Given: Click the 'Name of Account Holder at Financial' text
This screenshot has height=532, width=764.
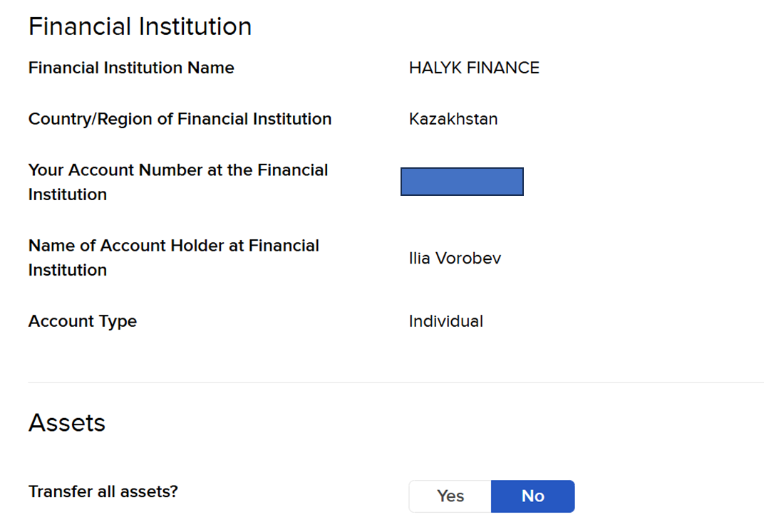Looking at the screenshot, I should pyautogui.click(x=174, y=246).
